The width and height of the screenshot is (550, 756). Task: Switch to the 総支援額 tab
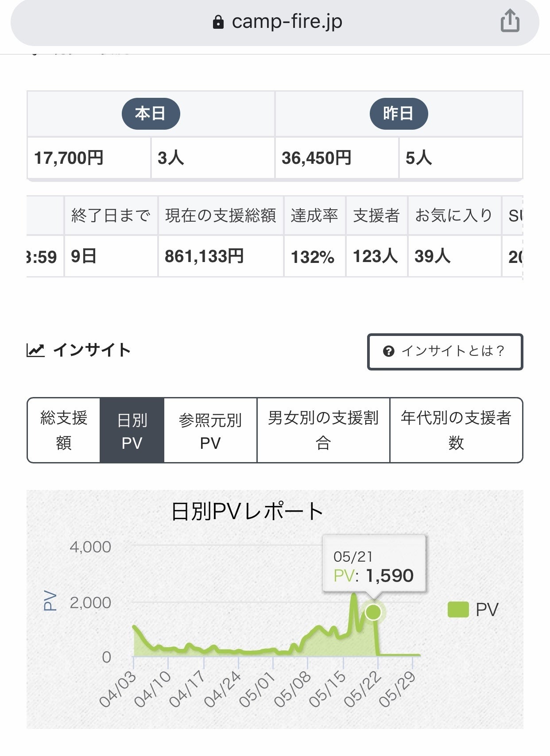click(64, 430)
